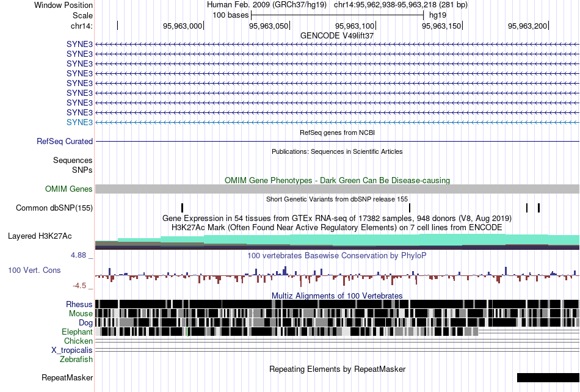Click the Common dbSNP(155) label
The image size is (580, 392).
coord(54,208)
